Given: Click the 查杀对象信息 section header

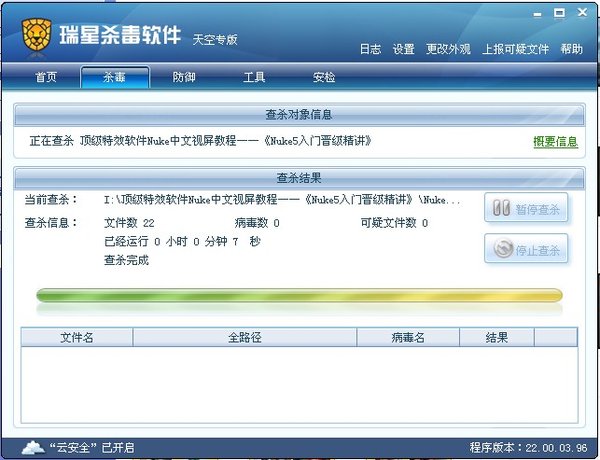Looking at the screenshot, I should tap(299, 114).
